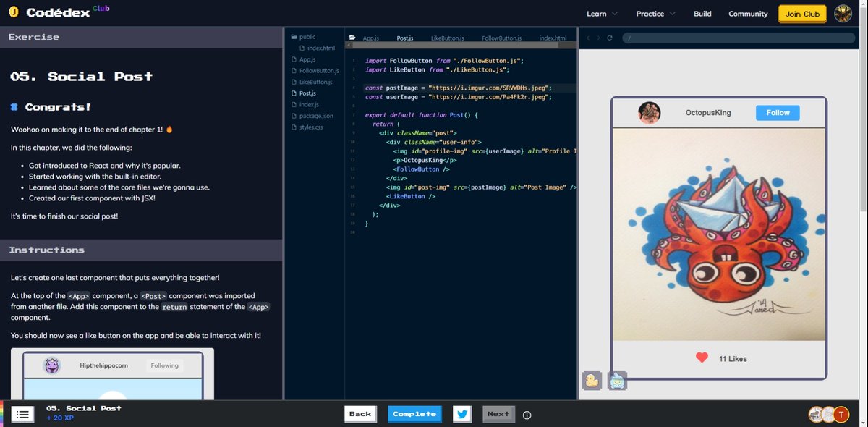This screenshot has width=868, height=427.
Task: Click the Codédex logo icon
Action: (x=14, y=12)
